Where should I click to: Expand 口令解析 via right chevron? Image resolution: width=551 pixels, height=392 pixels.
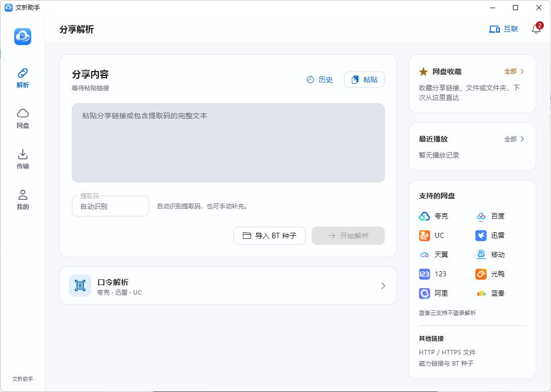[x=383, y=286]
